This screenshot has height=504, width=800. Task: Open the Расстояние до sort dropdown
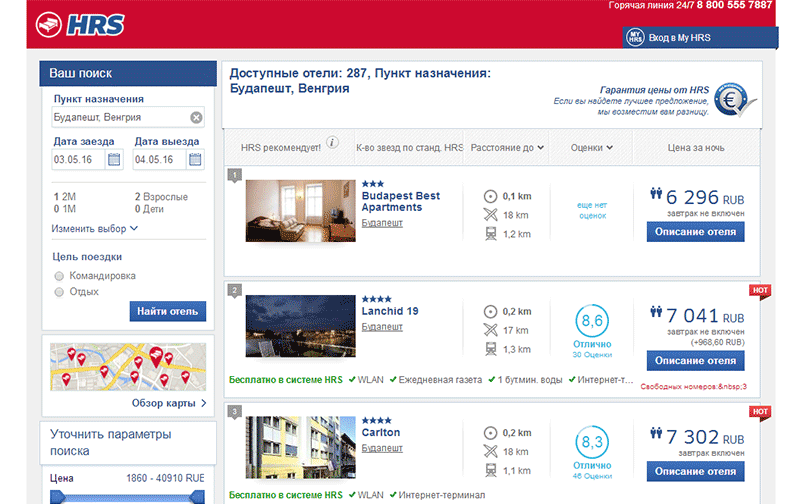click(507, 147)
